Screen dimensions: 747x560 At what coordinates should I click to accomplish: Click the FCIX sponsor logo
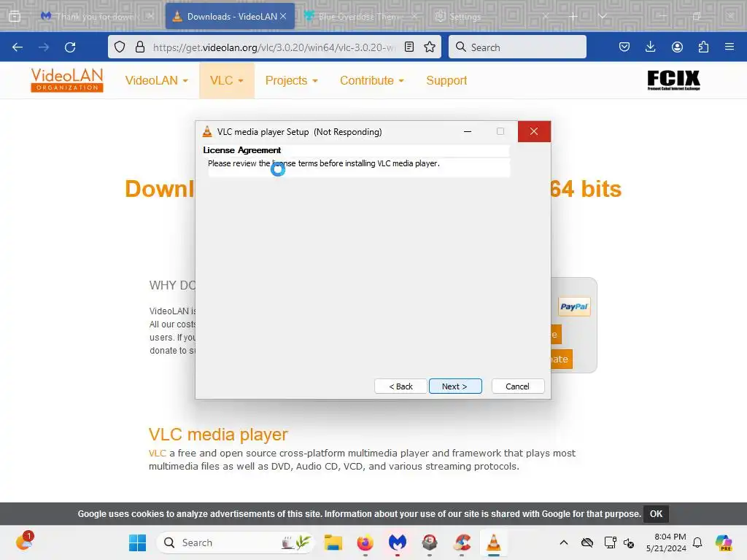click(x=673, y=80)
